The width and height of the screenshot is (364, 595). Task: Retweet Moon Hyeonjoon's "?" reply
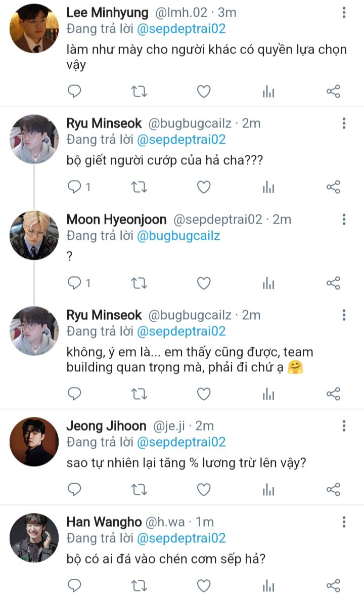(139, 283)
